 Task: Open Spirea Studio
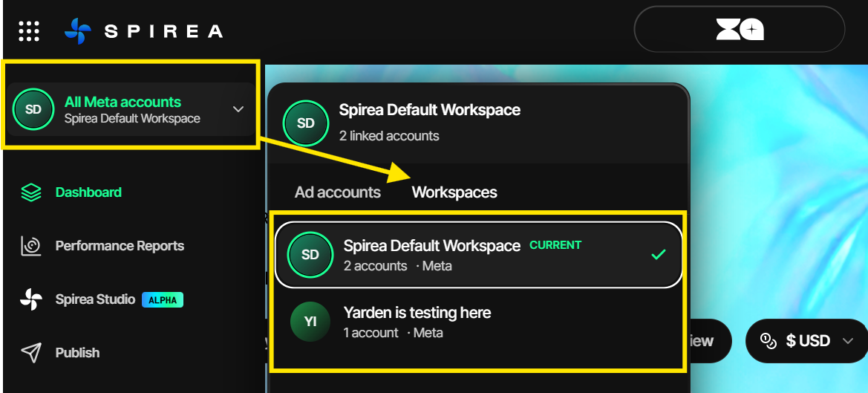[x=95, y=299]
